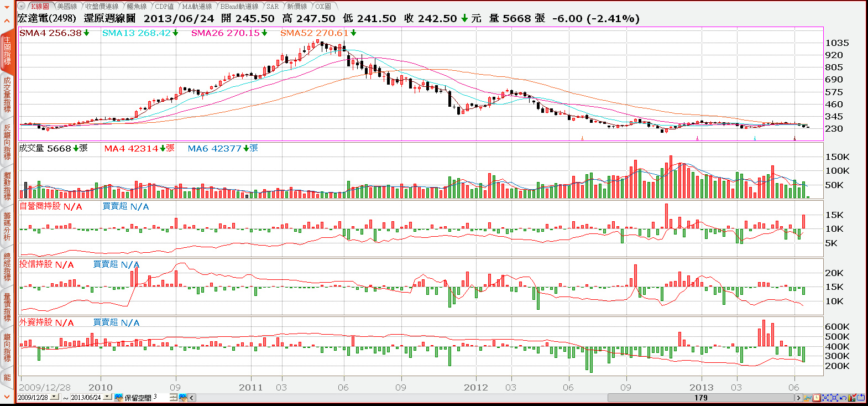Click the scroll left arrow button

click(x=192, y=397)
